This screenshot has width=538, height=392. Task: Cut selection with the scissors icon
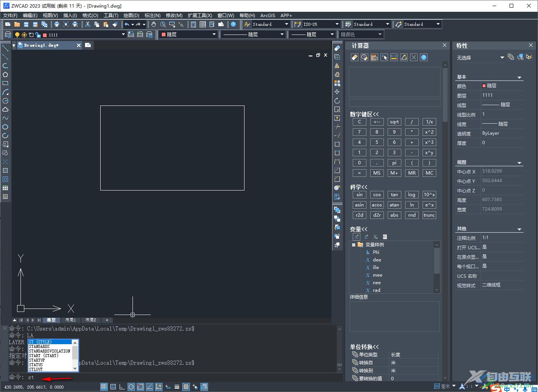click(x=88, y=24)
